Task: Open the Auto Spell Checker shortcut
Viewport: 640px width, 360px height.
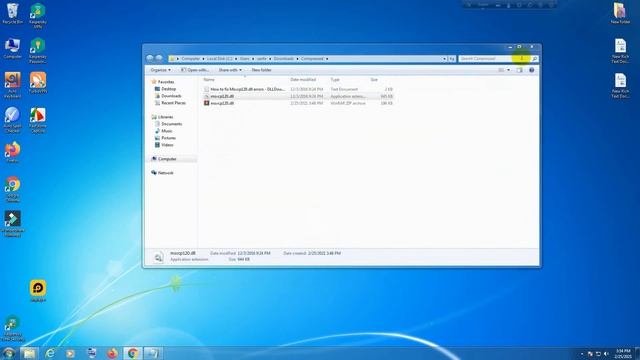Action: coord(12,120)
